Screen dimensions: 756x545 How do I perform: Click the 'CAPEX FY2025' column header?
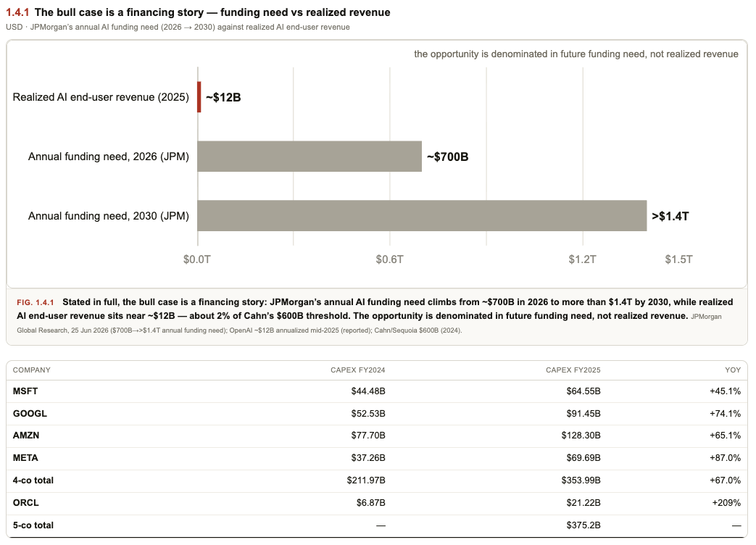(x=573, y=370)
